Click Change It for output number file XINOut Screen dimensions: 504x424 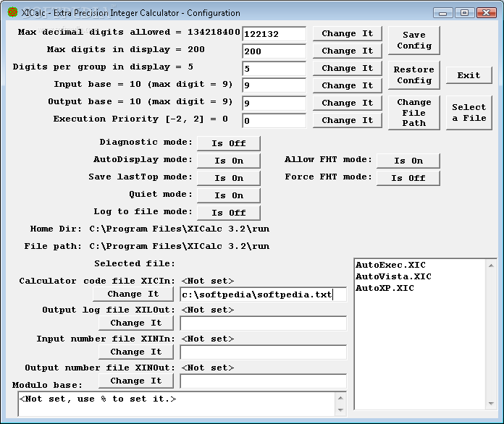tap(136, 381)
